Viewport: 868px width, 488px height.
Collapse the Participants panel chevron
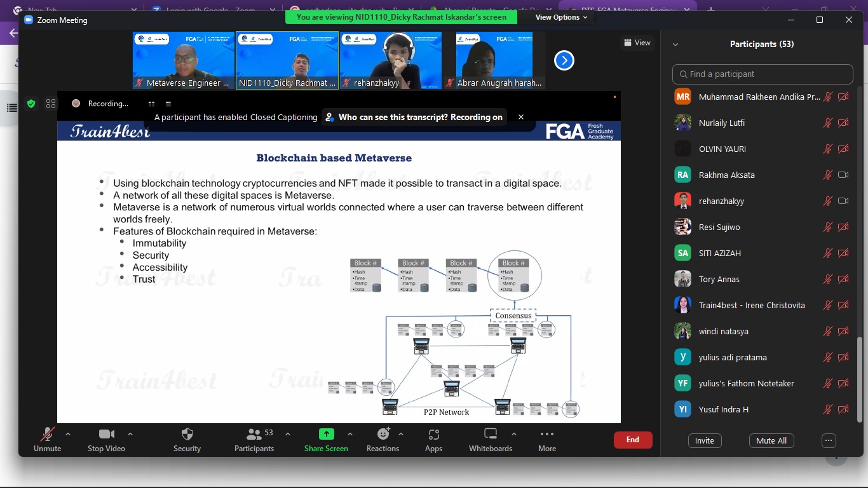(675, 44)
